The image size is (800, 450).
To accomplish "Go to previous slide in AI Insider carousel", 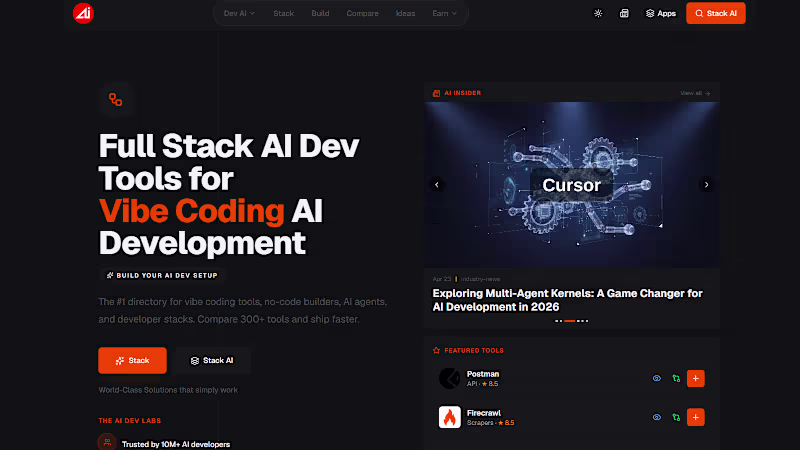I will [437, 185].
